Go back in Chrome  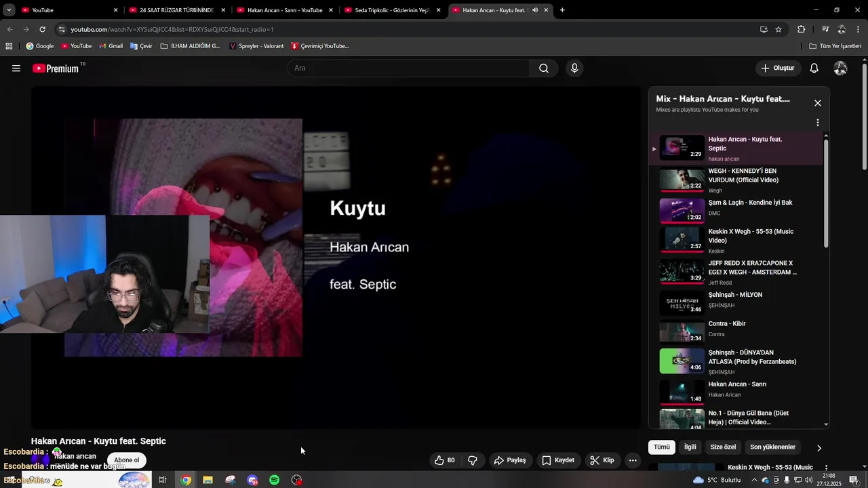pos(9,29)
